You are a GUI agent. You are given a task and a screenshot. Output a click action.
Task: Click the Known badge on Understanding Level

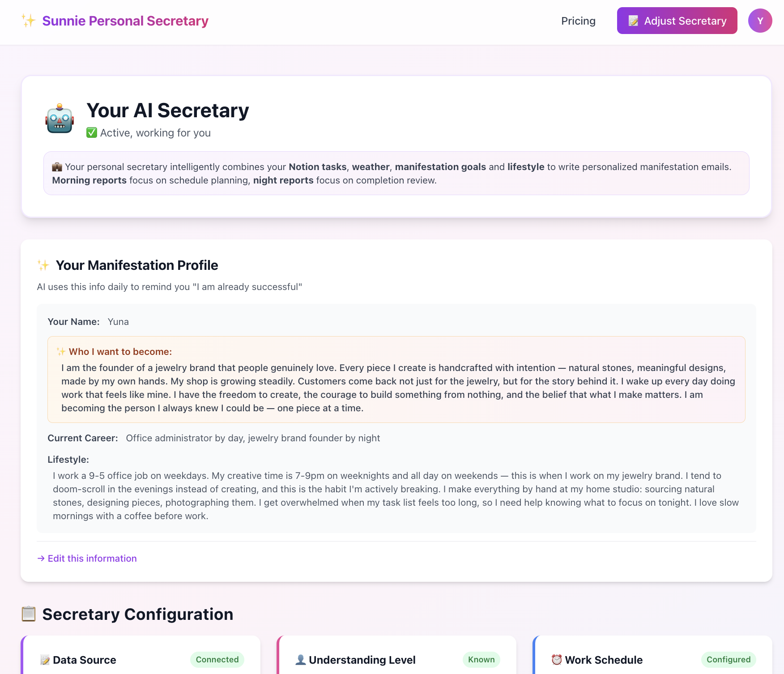481,659
